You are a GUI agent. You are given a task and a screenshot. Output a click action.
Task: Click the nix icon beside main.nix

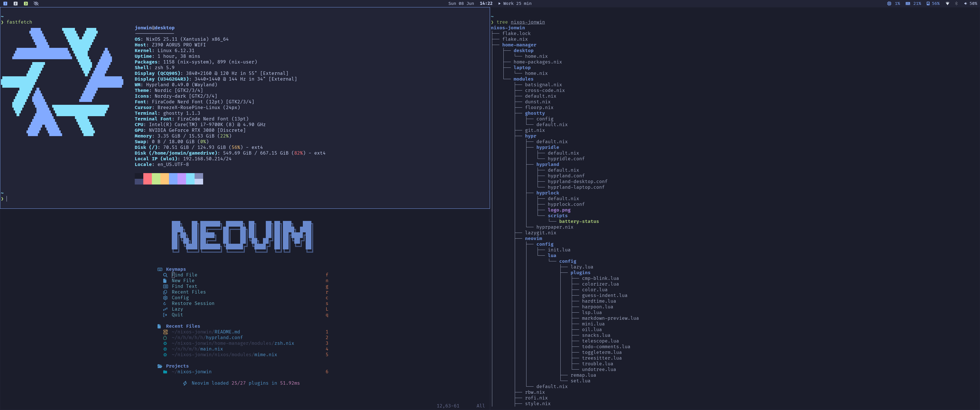pyautogui.click(x=165, y=349)
